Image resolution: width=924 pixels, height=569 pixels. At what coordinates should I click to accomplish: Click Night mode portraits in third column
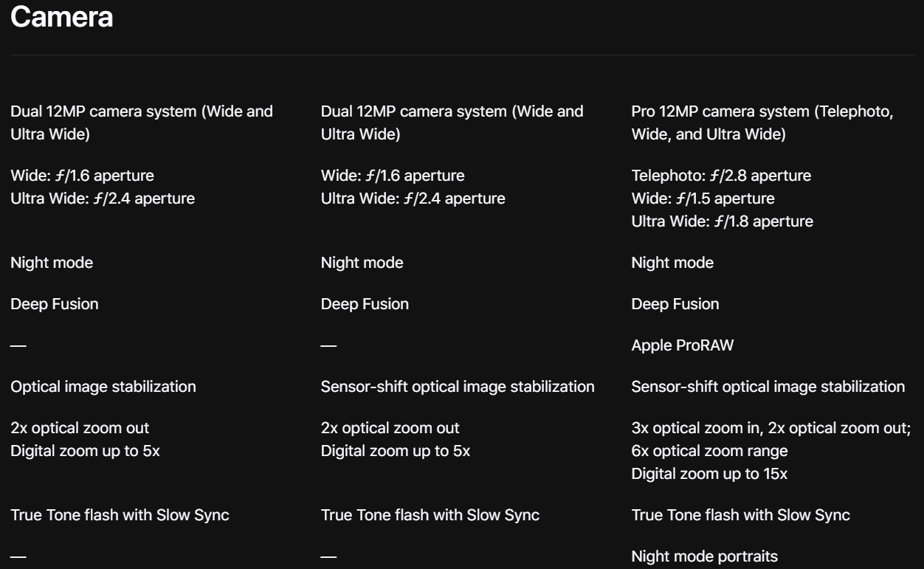pos(705,556)
